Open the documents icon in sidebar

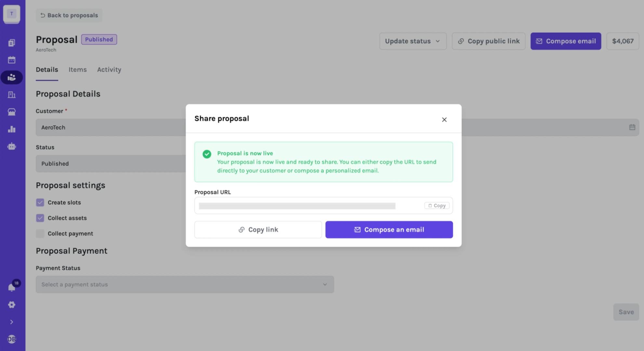[x=12, y=43]
